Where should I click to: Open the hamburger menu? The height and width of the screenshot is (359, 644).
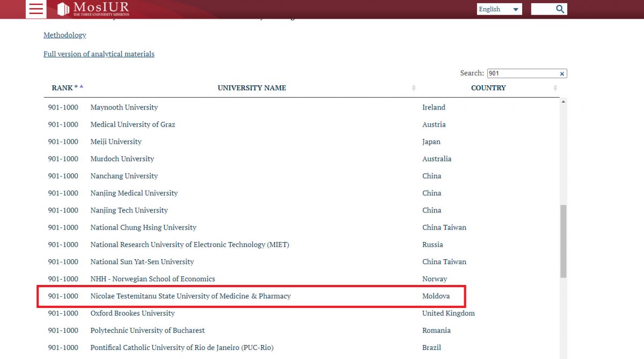coord(36,9)
